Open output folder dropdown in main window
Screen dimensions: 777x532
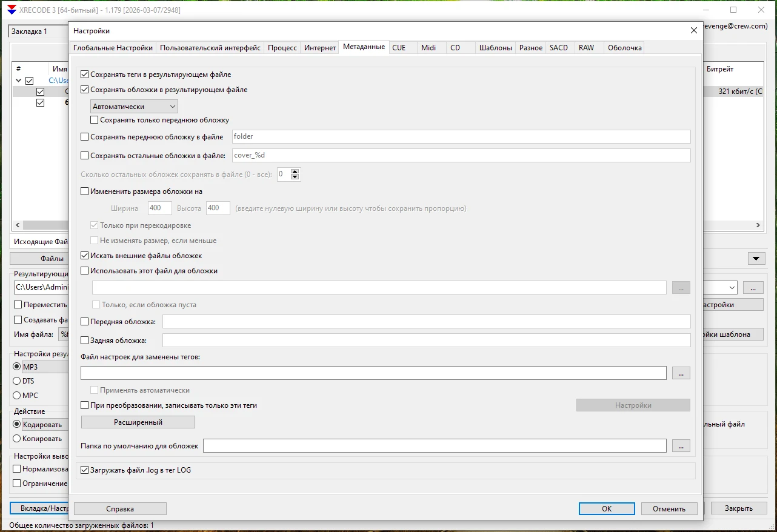[732, 288]
